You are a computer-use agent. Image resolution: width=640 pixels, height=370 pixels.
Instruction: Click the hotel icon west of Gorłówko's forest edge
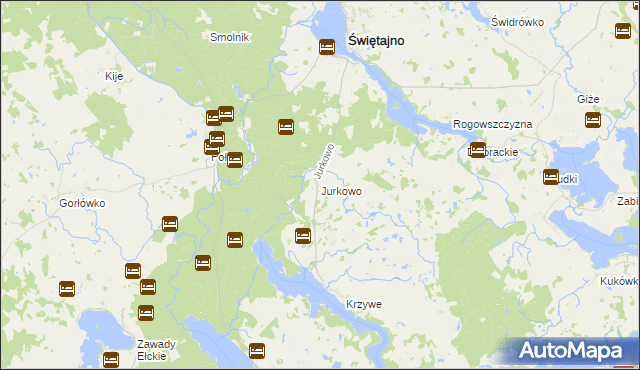coord(170,224)
